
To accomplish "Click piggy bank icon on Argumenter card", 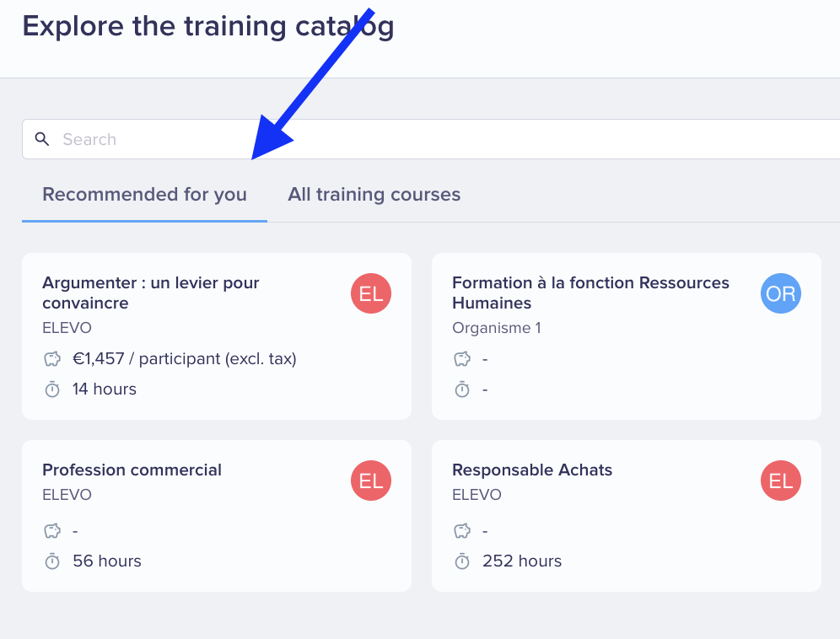I will pos(52,358).
